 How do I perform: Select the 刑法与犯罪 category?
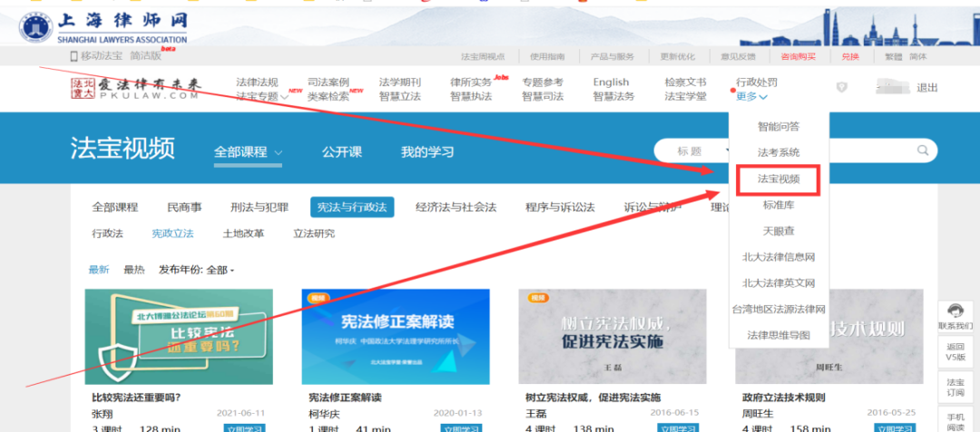tap(259, 207)
